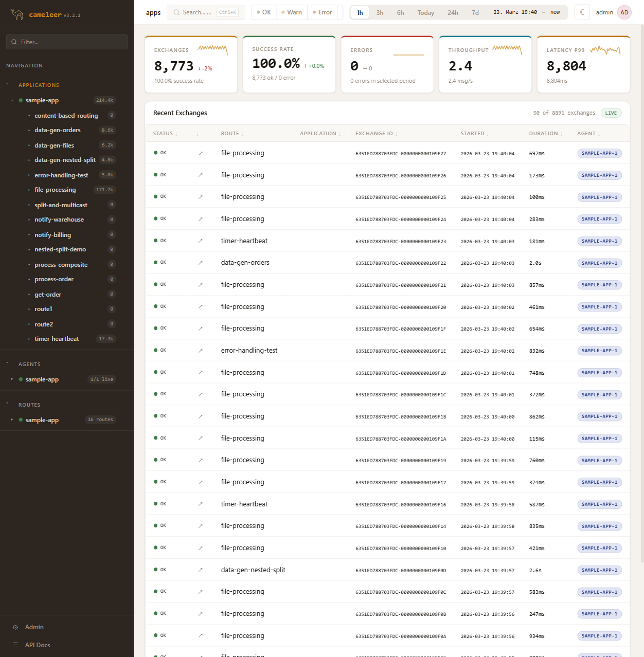Switch to the Today time range

point(425,13)
